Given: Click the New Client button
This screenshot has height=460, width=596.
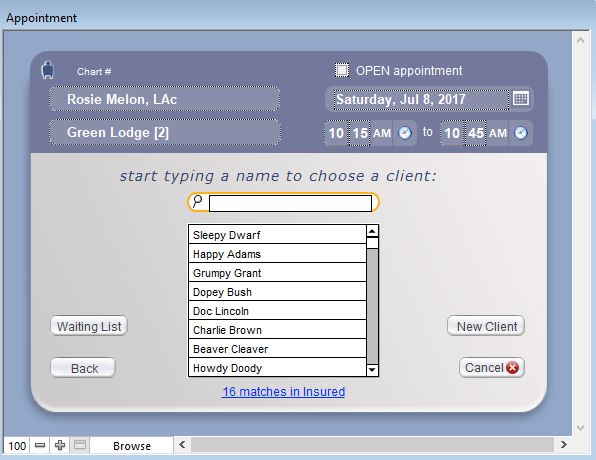Looking at the screenshot, I should tap(486, 326).
